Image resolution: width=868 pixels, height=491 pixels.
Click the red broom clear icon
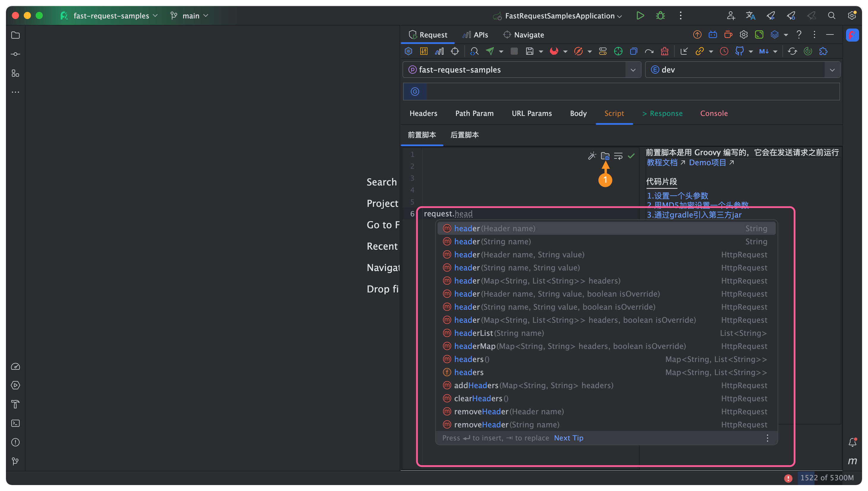(x=664, y=51)
